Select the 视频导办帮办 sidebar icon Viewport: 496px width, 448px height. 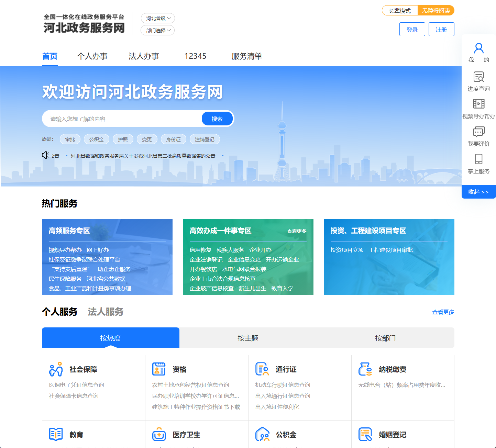click(x=478, y=104)
